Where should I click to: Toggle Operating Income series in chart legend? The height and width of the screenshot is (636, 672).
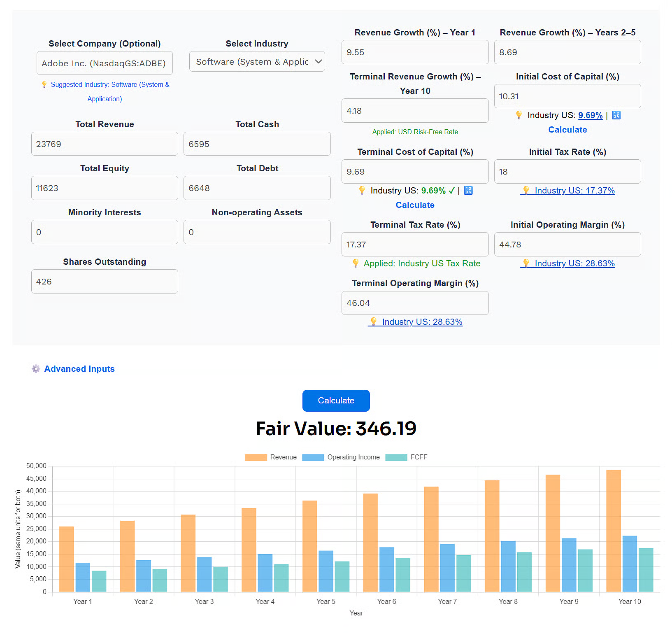click(341, 457)
